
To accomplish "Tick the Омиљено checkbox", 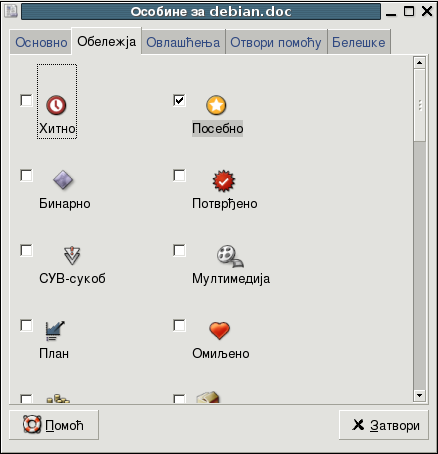I will click(179, 325).
